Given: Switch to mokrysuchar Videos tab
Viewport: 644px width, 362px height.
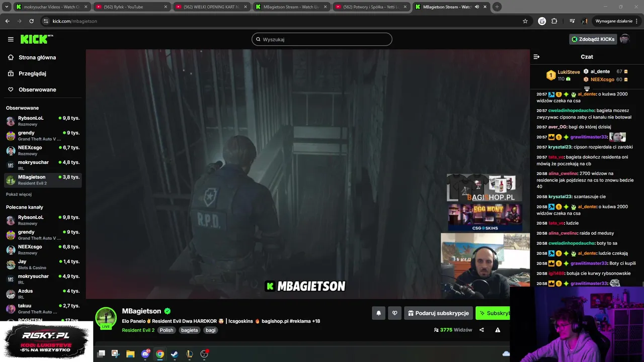Looking at the screenshot, I should [52, 7].
